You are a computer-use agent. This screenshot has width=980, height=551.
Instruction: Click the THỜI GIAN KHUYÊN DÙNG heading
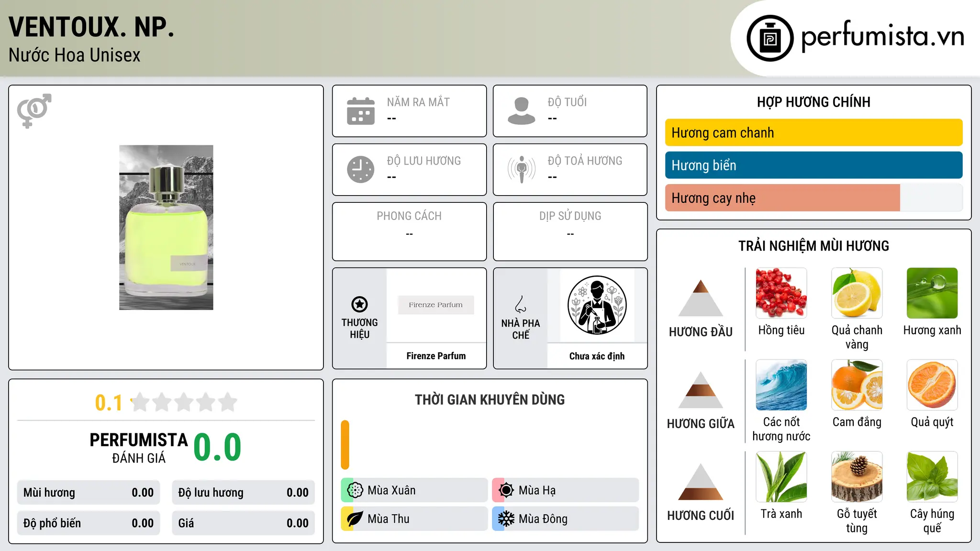tap(490, 399)
